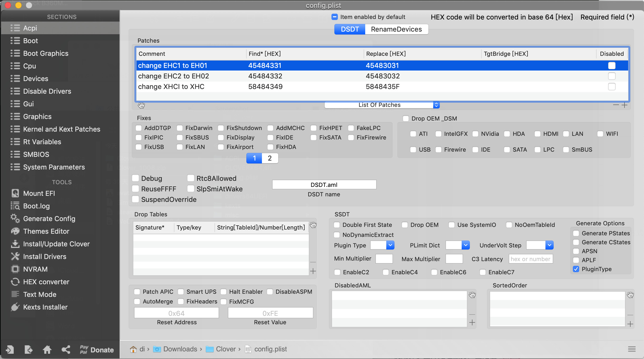Check the NVidia drop option
This screenshot has width=644, height=359.
pos(475,134)
